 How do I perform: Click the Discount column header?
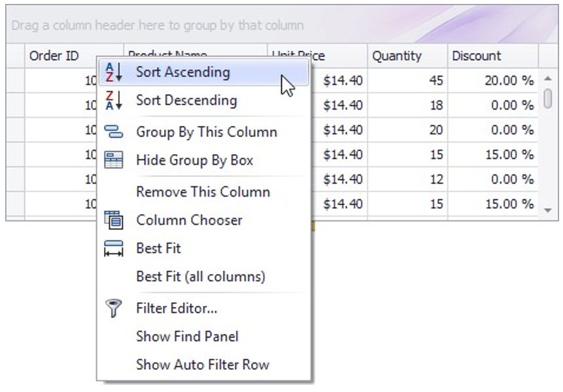(492, 56)
